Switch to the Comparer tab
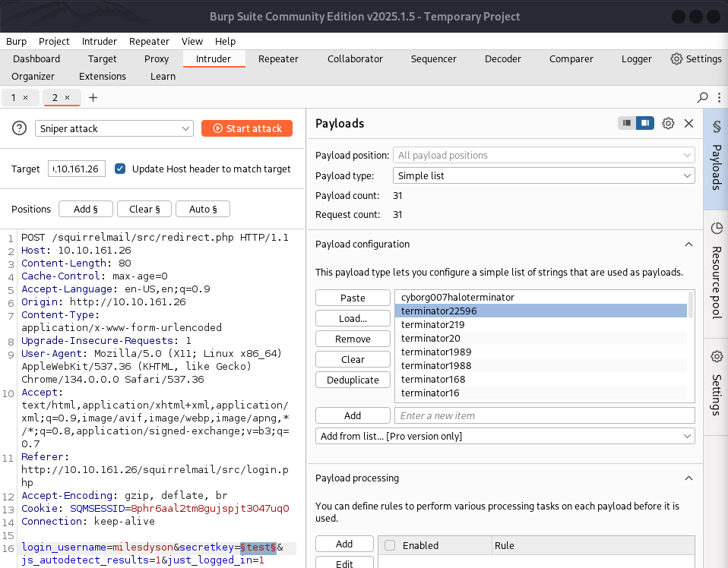Screen dimensions: 728x568 pos(571,59)
